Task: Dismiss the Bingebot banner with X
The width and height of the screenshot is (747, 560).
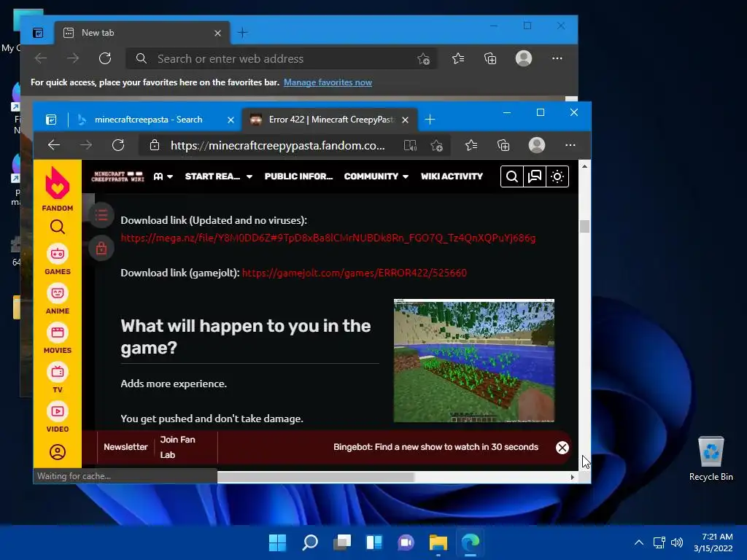Action: (562, 448)
